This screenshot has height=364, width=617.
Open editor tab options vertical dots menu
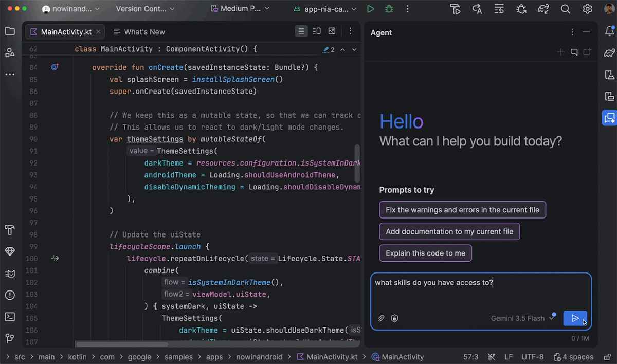[350, 31]
